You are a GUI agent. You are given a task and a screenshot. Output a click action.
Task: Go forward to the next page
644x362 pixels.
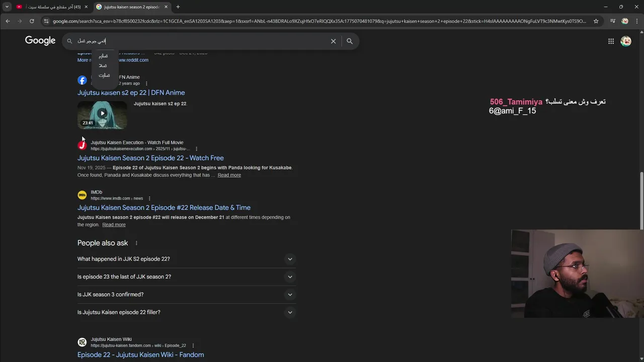tap(20, 21)
